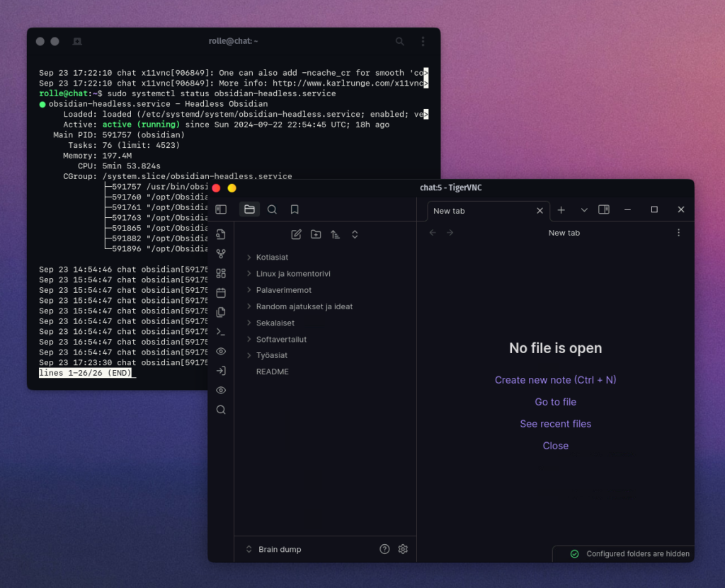
Task: Open Obsidian settings gear
Action: pos(403,548)
